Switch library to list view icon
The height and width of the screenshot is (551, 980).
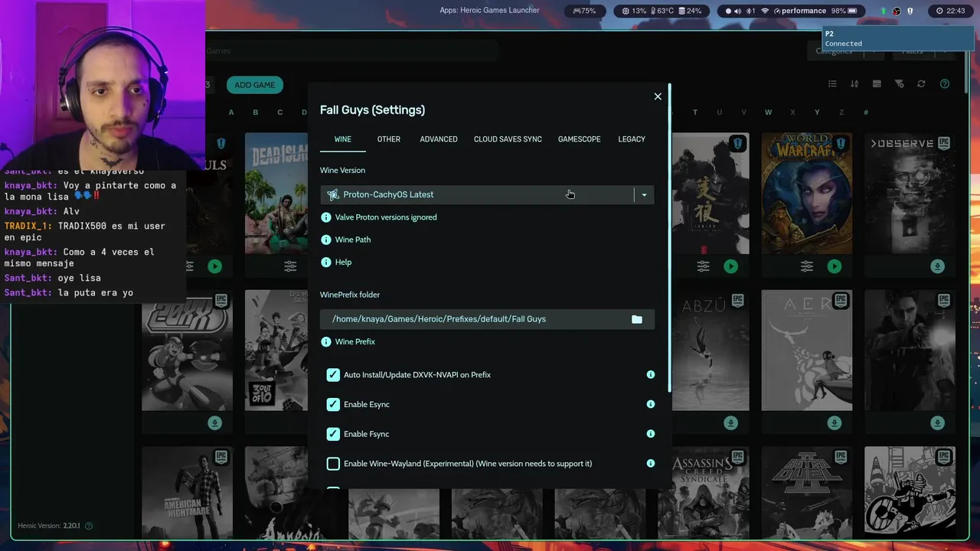832,84
